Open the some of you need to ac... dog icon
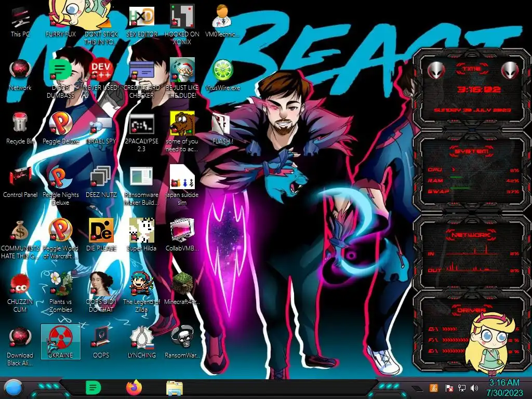The image size is (532, 399). 182,132
